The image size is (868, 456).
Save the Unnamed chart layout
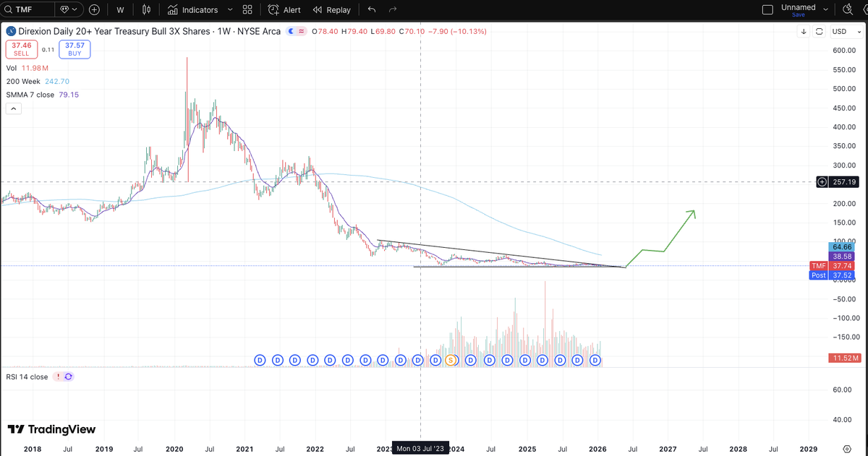798,15
